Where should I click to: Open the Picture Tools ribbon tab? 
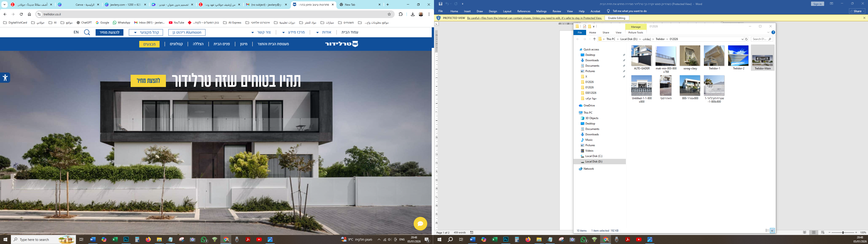[x=635, y=33]
